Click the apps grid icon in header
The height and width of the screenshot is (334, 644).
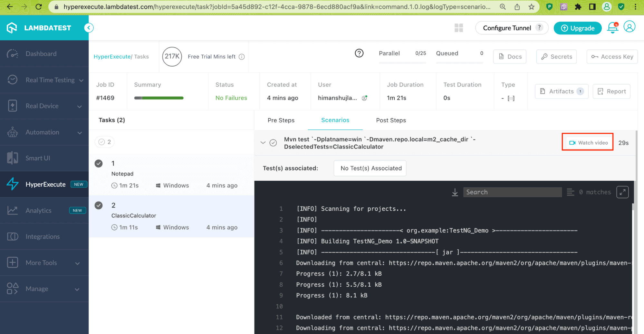tap(458, 28)
